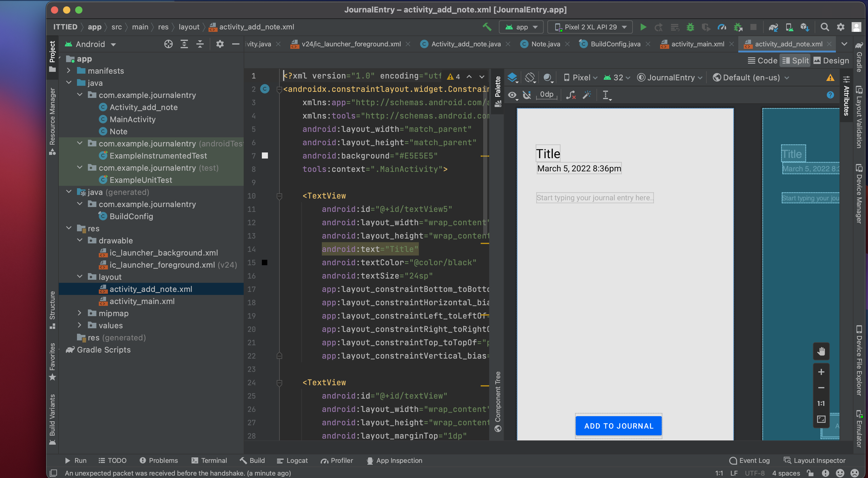Collapse the drawable folder

(x=79, y=240)
